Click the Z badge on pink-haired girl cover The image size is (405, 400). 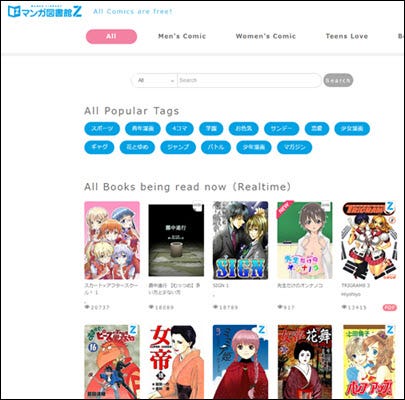coord(262,330)
